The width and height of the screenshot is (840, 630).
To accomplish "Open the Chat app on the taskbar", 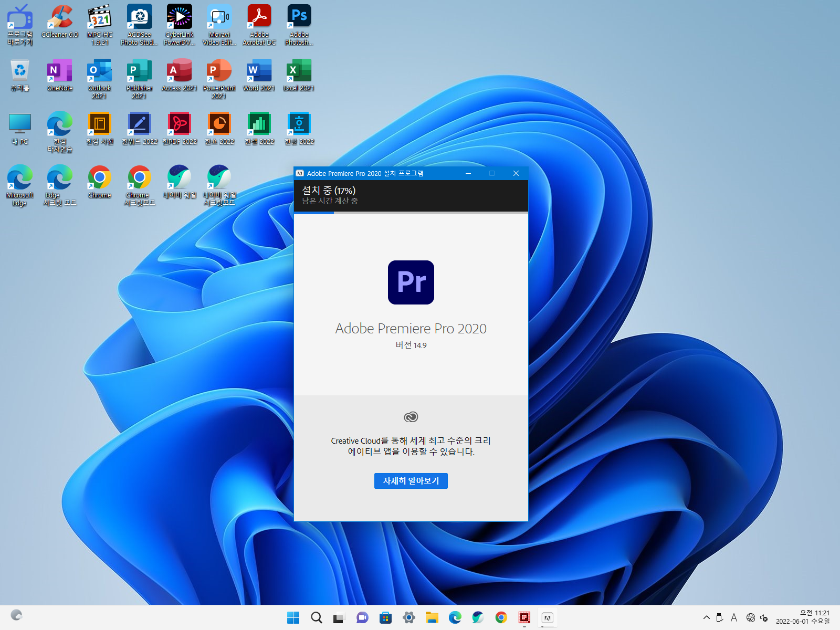I will (x=362, y=618).
